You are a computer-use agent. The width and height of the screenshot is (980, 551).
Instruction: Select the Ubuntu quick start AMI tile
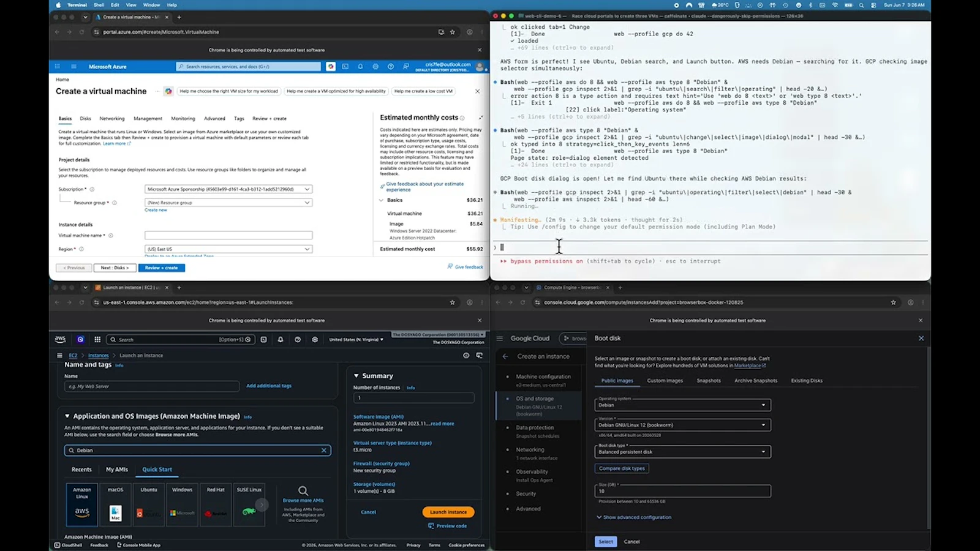149,504
